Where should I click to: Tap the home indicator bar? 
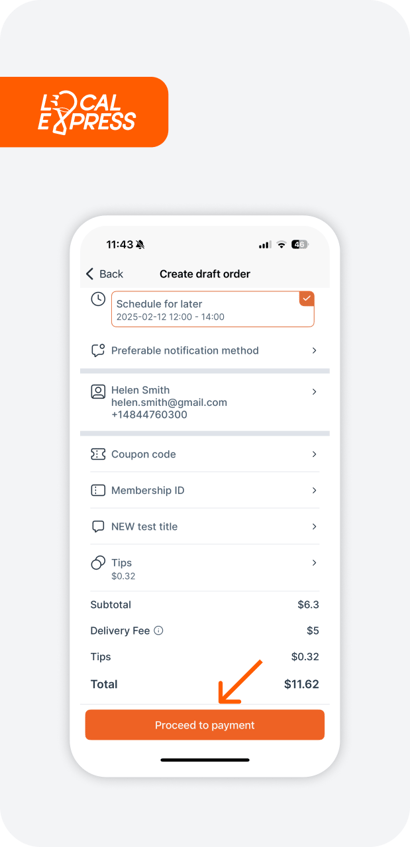(205, 760)
